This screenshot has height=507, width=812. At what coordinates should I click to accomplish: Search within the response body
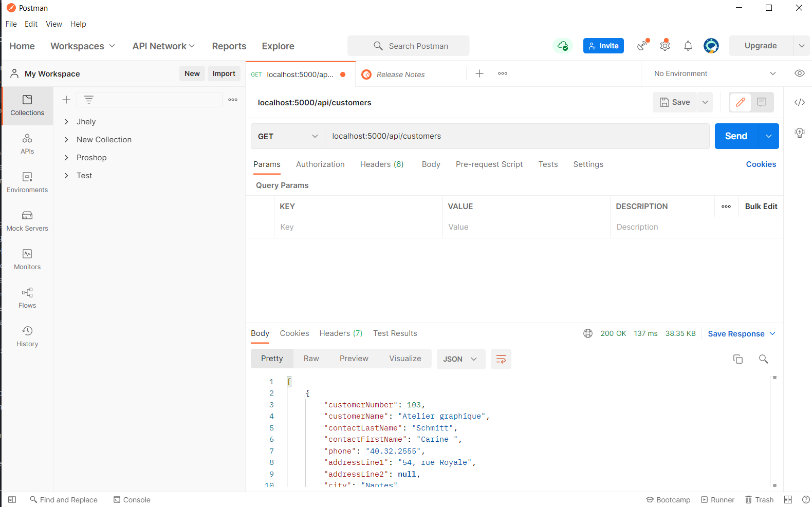[x=764, y=359]
